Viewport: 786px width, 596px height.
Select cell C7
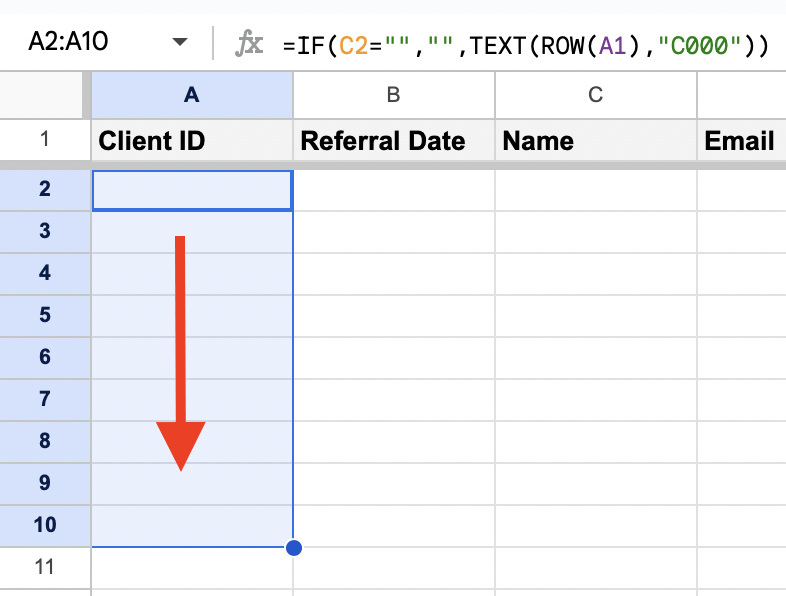point(596,400)
